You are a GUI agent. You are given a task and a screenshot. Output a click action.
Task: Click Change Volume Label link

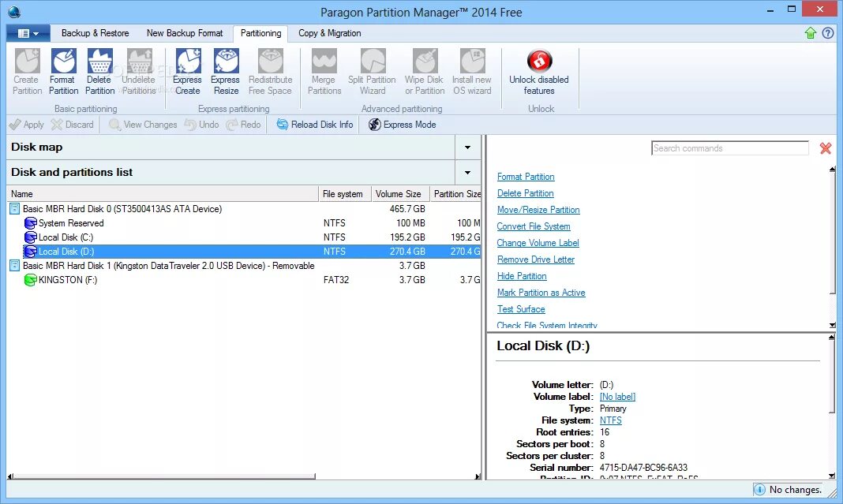[538, 243]
